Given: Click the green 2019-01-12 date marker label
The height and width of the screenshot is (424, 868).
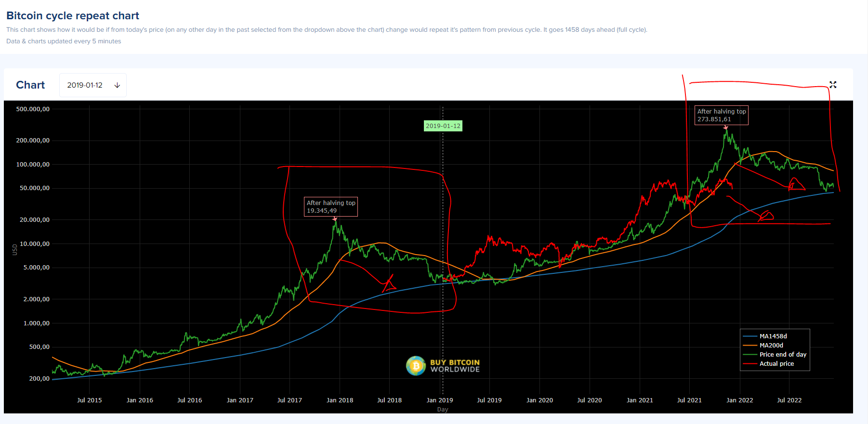Looking at the screenshot, I should [443, 126].
